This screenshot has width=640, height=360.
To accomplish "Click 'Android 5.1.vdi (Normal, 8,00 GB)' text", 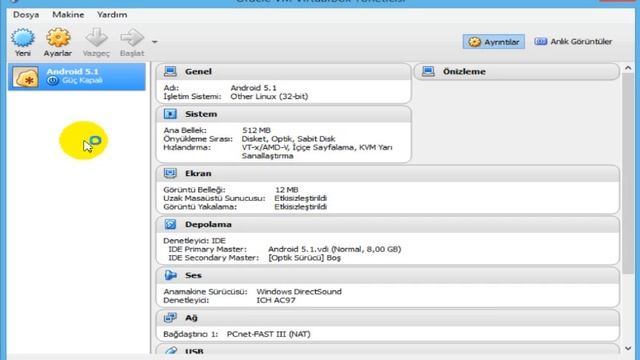I will pos(335,249).
